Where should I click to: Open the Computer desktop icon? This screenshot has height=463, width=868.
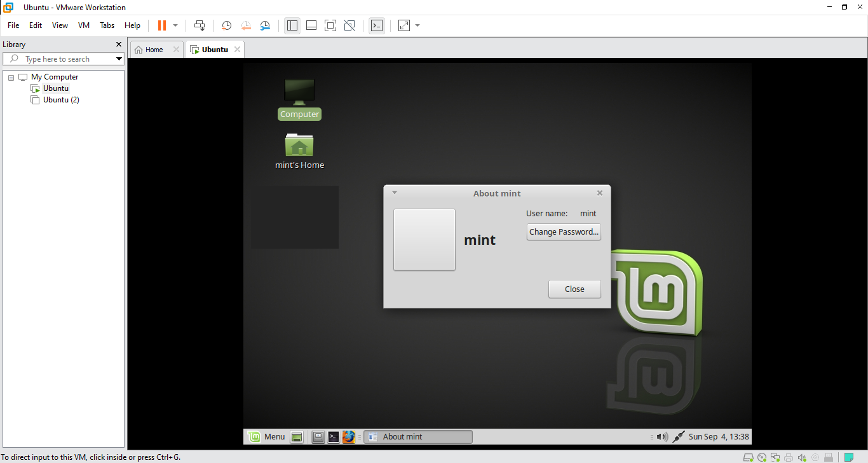299,99
